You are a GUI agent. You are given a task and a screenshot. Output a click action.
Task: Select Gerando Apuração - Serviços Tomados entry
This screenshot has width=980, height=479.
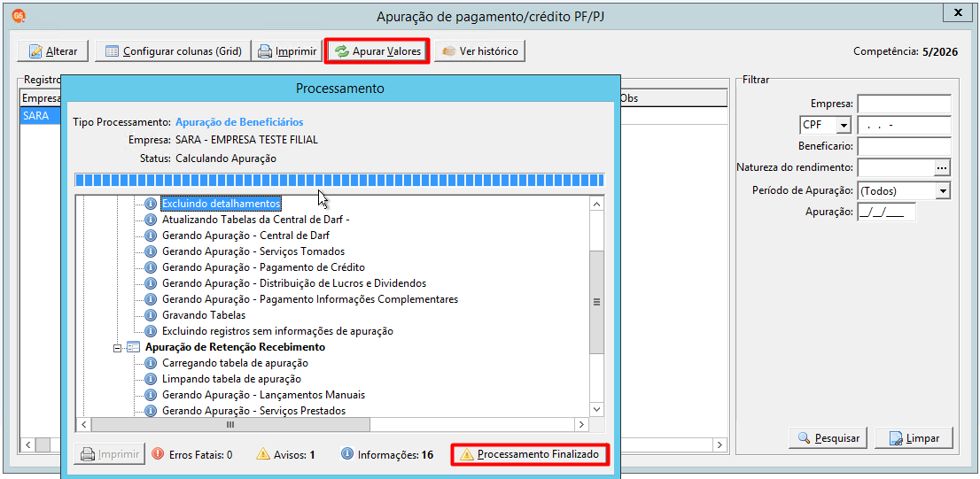tap(253, 251)
